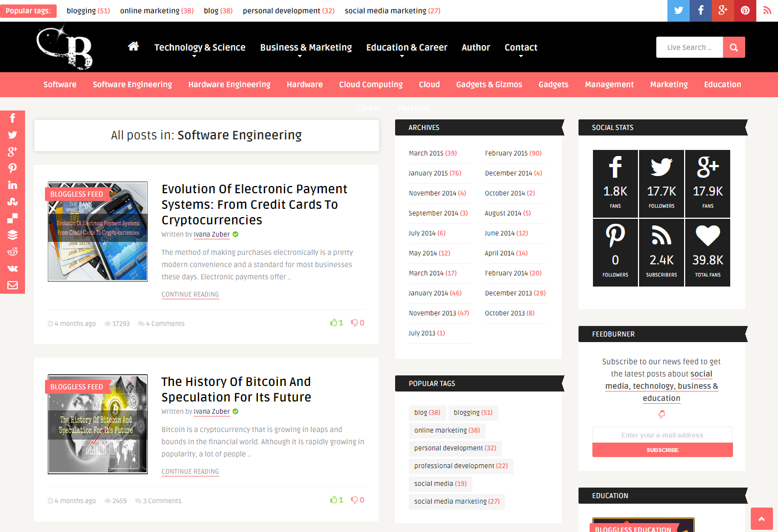Image resolution: width=778 pixels, height=532 pixels.
Task: Select the social media (19) tag
Action: point(440,484)
